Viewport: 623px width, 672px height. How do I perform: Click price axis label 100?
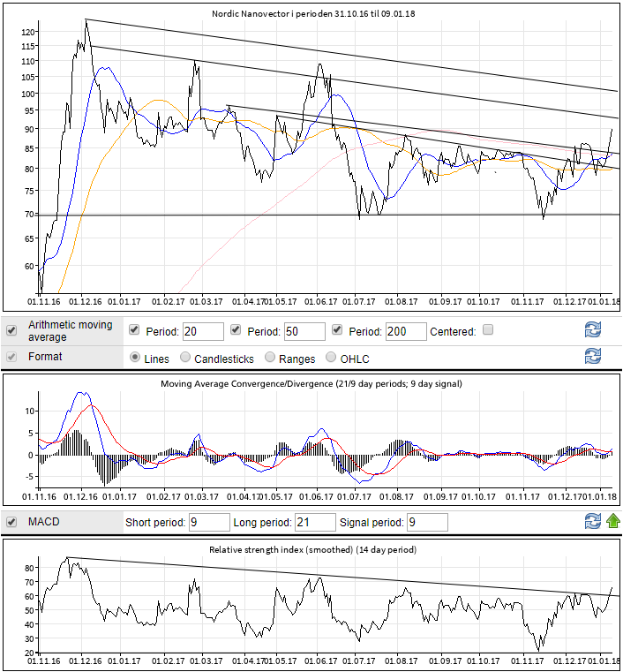[x=28, y=94]
